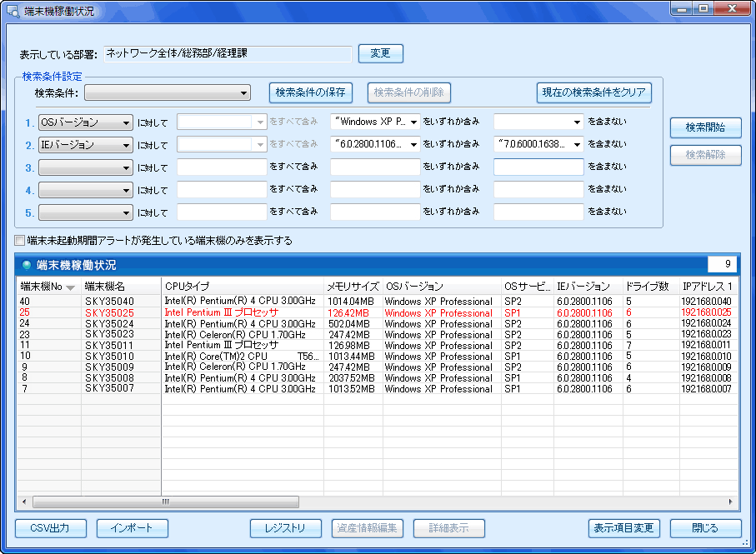Select the row "SKY35007"

[377, 389]
